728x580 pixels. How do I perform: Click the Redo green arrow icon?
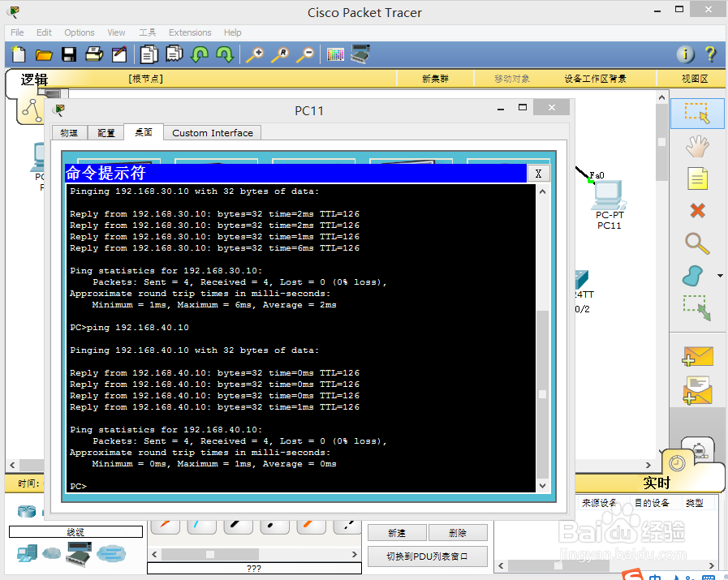pos(225,54)
